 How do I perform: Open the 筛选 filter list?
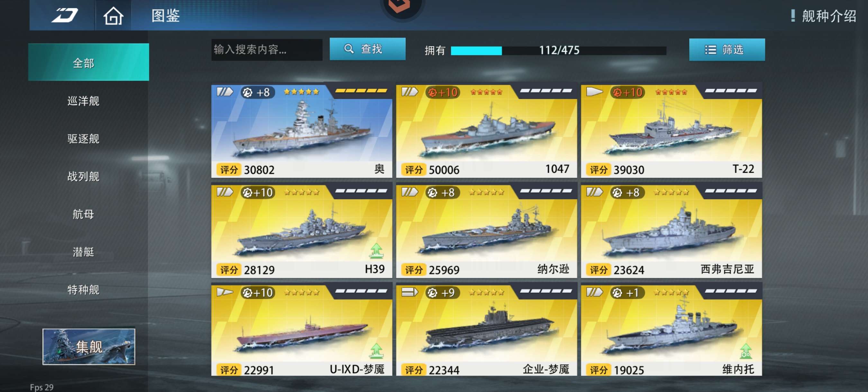pyautogui.click(x=727, y=50)
